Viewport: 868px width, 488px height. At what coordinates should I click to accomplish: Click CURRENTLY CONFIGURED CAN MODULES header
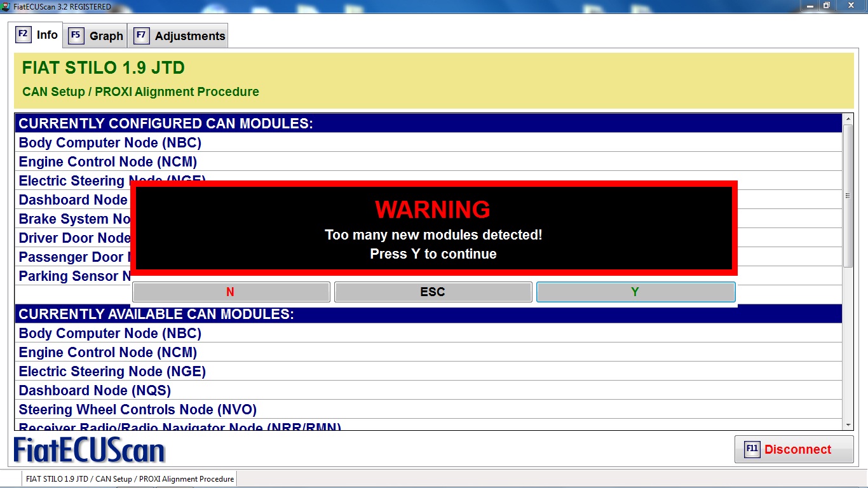(429, 123)
